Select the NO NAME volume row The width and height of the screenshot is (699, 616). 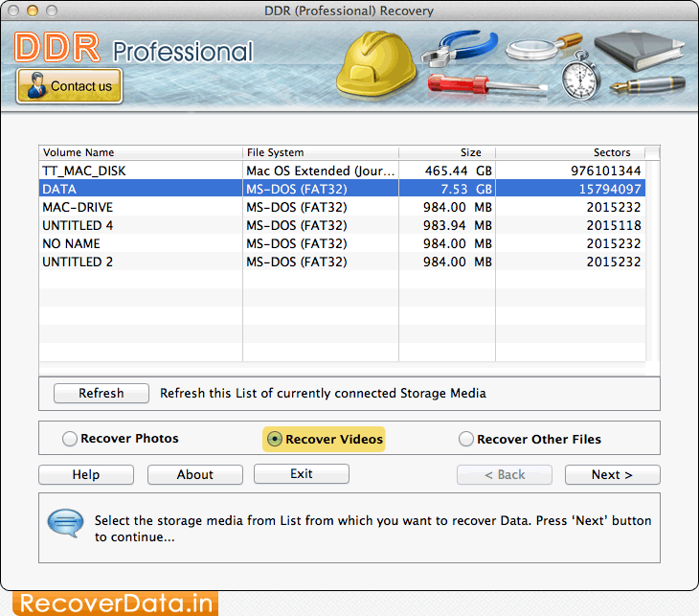click(342, 243)
